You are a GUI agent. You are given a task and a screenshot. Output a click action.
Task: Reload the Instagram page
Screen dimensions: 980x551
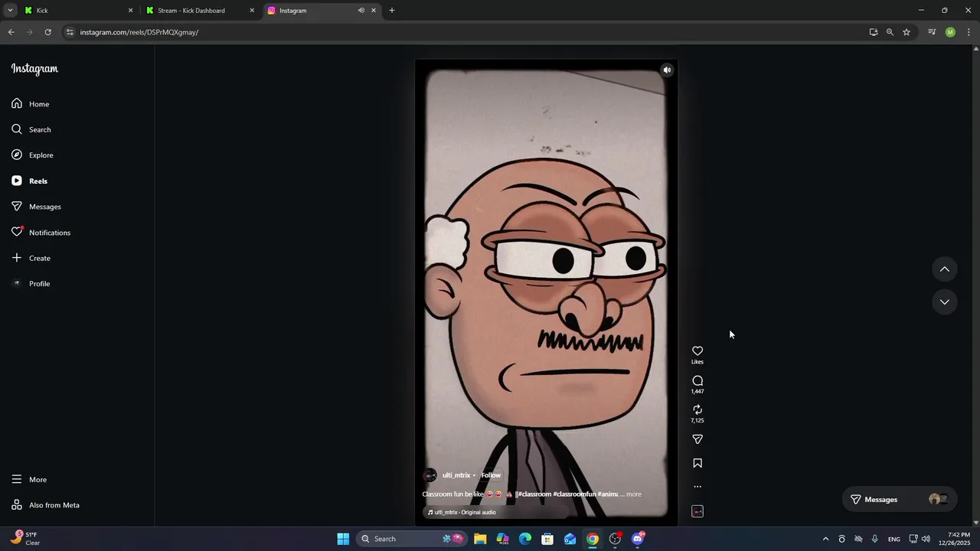[47, 32]
